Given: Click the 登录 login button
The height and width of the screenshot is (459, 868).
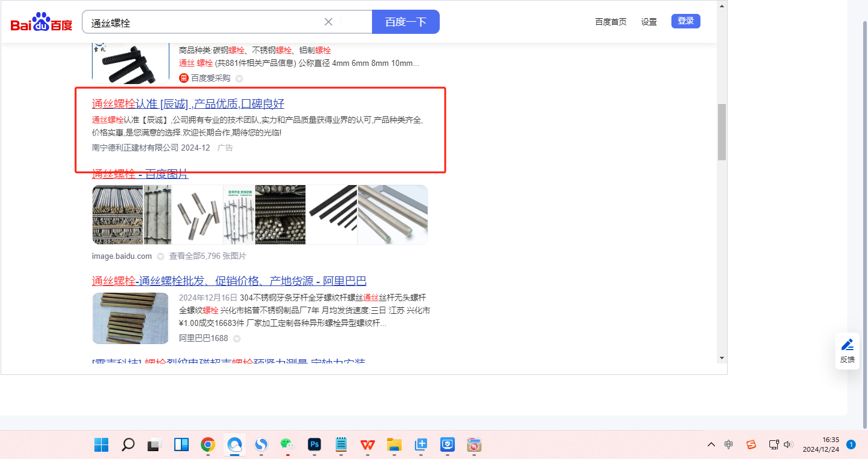Looking at the screenshot, I should [x=686, y=21].
